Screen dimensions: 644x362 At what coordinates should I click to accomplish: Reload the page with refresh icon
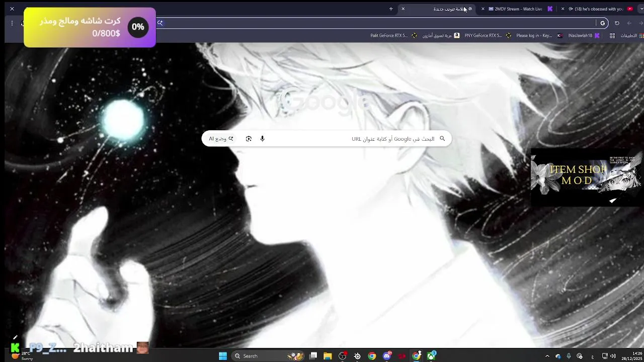617,23
